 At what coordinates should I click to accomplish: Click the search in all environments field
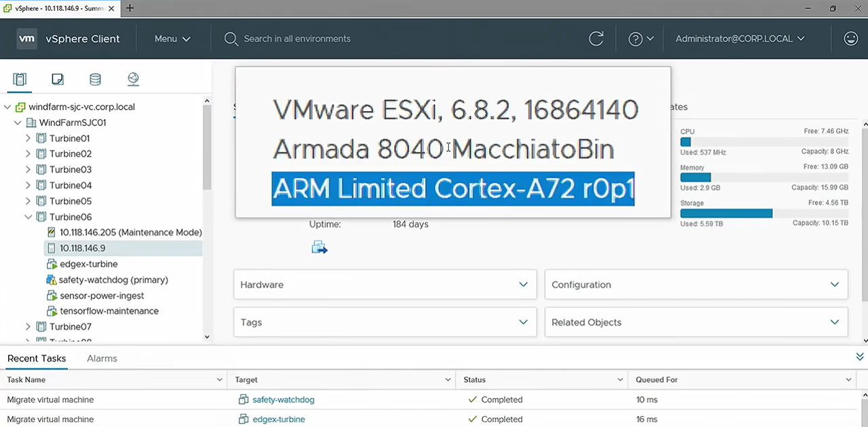pyautogui.click(x=297, y=39)
